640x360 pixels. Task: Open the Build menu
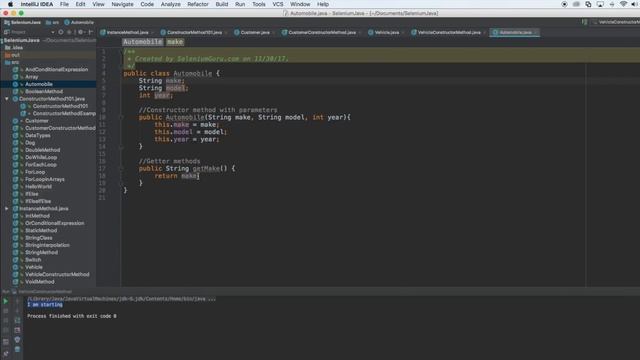222,4
